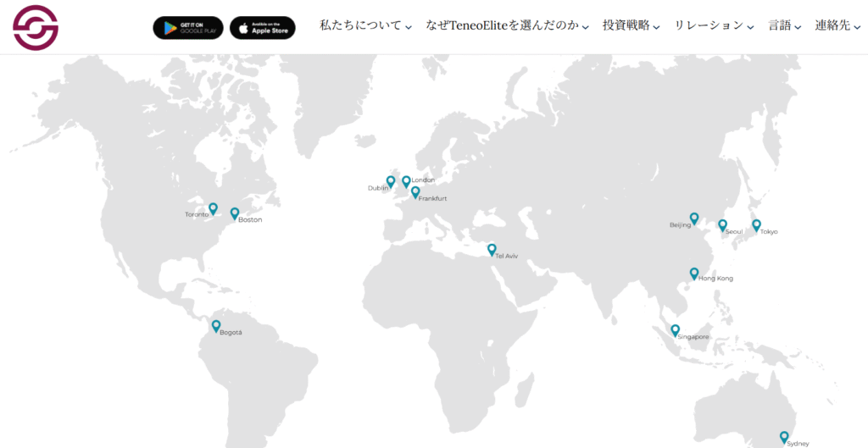Expand the chevron next to なぜTeneoEliteを選んだのか
Image resolution: width=868 pixels, height=448 pixels.
(586, 27)
